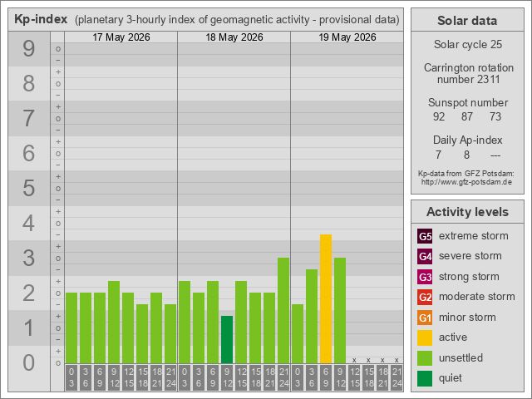This screenshot has width=532, height=399.
Task: Click the 17 May 15-18 bar
Action: pos(142,334)
